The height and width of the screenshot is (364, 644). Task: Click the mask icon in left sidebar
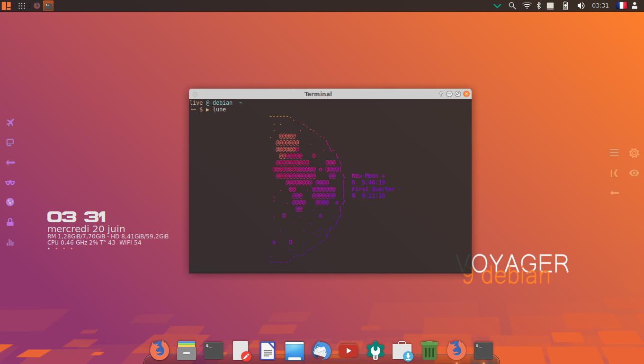coord(10,182)
